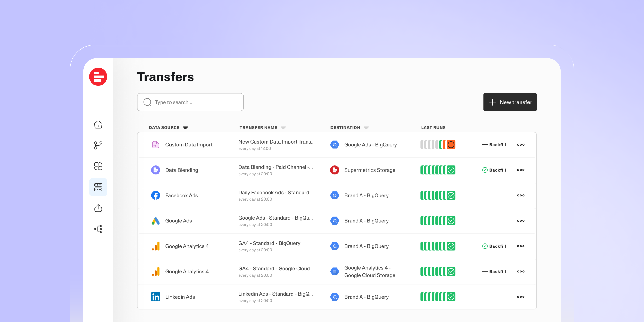Click the red Supermetrics logo

tap(98, 77)
